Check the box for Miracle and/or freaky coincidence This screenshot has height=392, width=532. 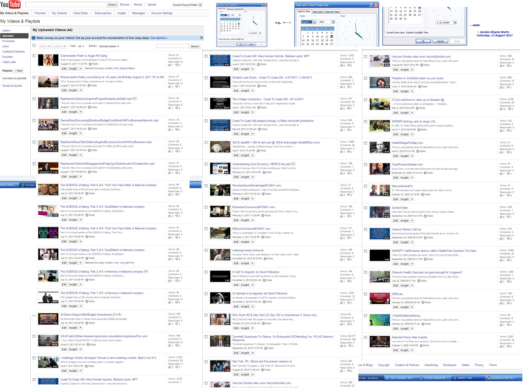pyautogui.click(x=34, y=77)
